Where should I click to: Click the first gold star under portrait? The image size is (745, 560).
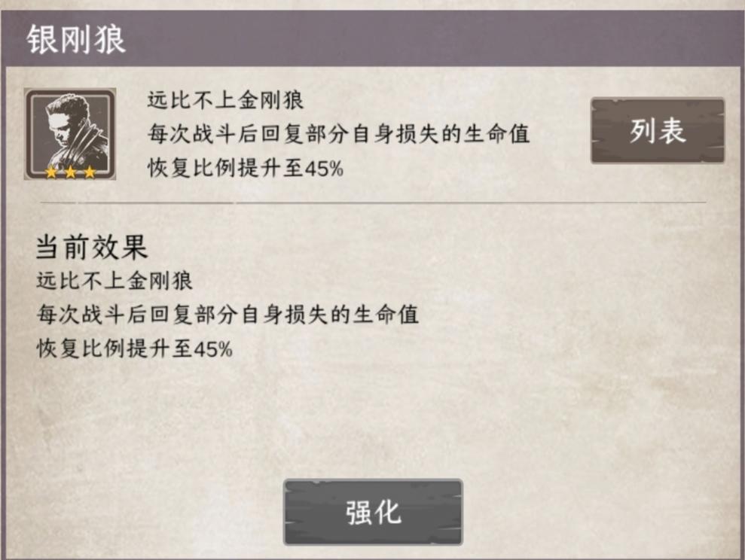51,172
